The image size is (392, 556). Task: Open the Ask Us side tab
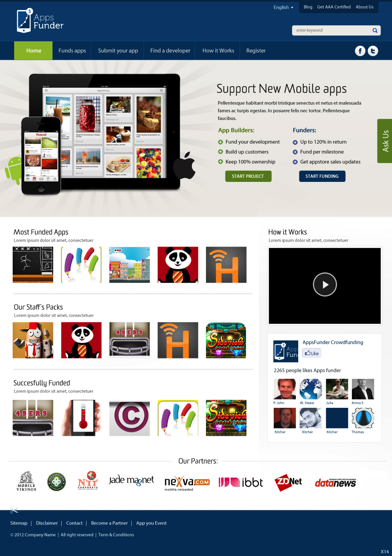[385, 141]
